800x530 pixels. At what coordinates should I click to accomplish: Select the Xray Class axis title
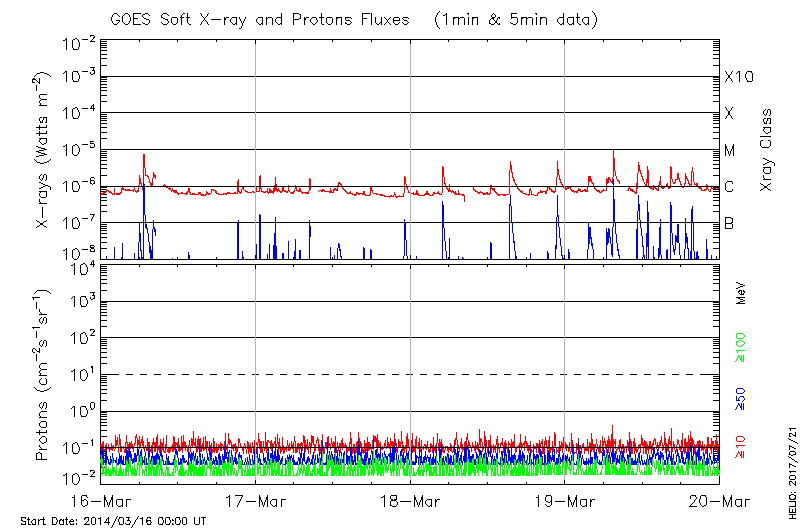coord(767,148)
